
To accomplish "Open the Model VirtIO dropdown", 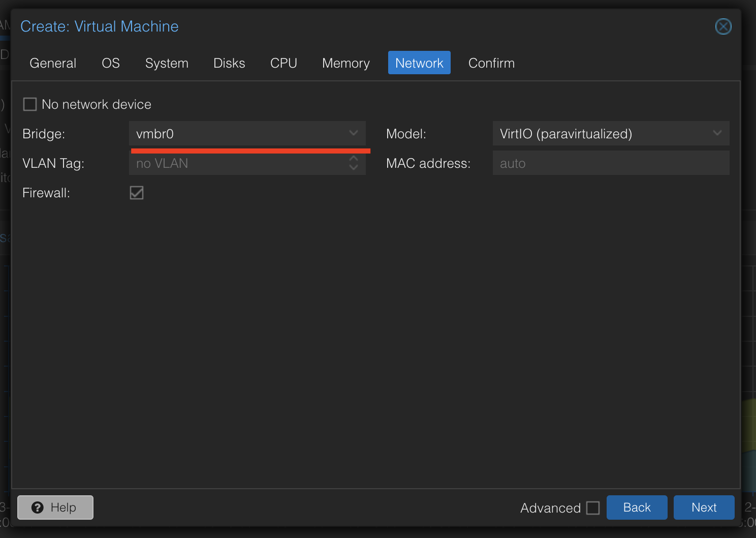I will tap(717, 133).
